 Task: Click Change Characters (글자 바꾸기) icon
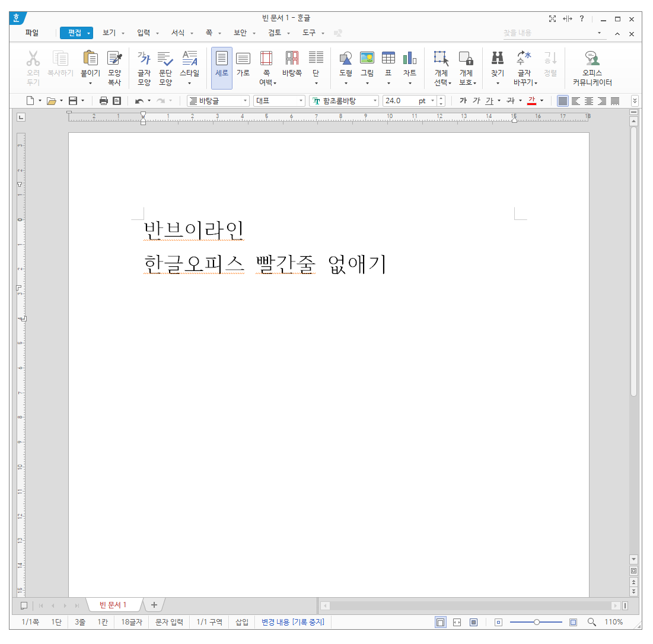click(x=524, y=59)
